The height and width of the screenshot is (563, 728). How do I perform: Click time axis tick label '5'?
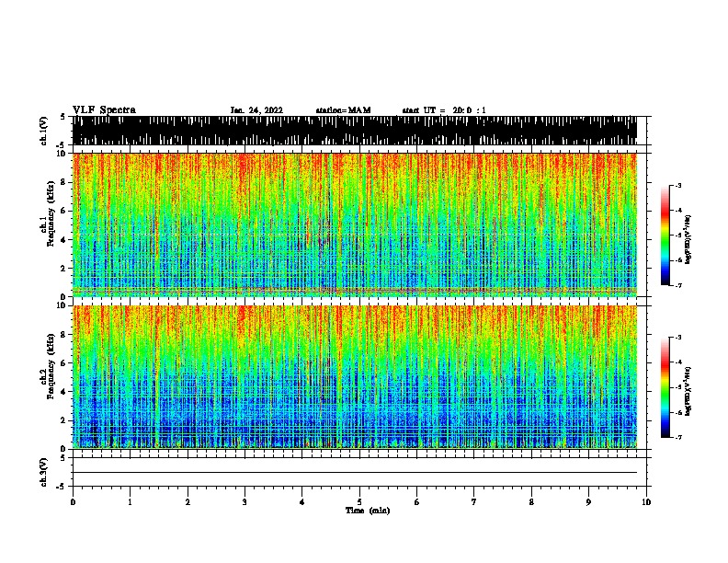359,502
